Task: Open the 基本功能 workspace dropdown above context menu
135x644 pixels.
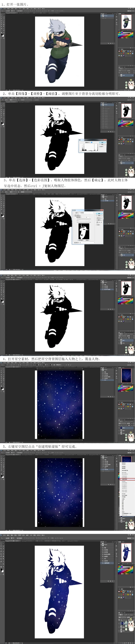Action: pos(131,453)
